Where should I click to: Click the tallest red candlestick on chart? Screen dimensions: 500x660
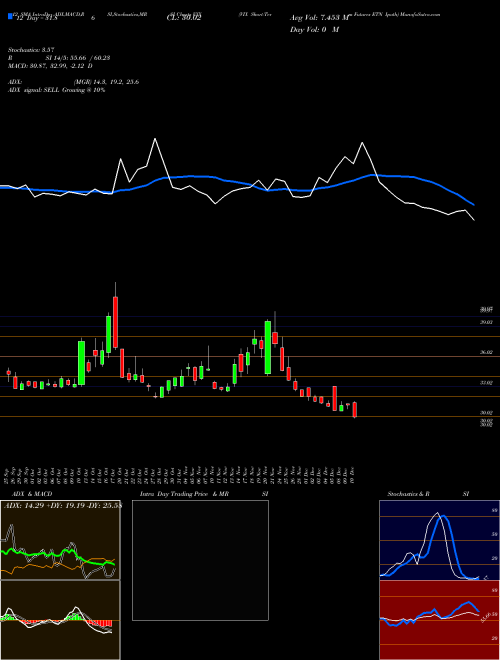tap(115, 322)
